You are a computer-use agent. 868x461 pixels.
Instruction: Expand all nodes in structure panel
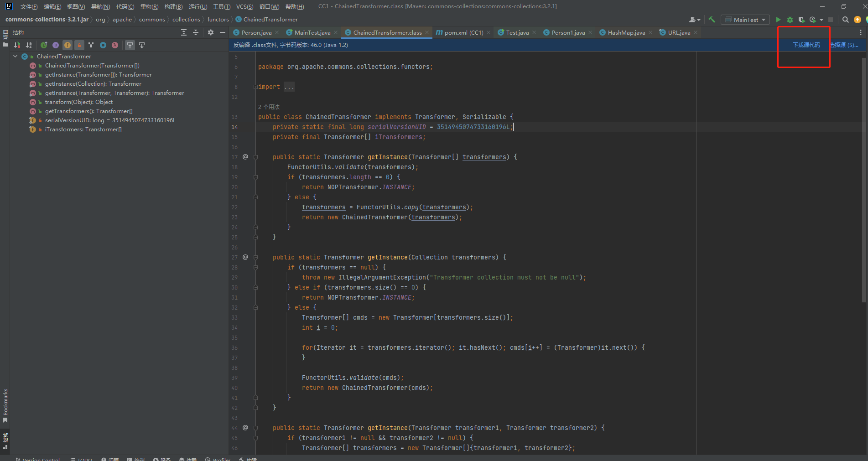184,32
